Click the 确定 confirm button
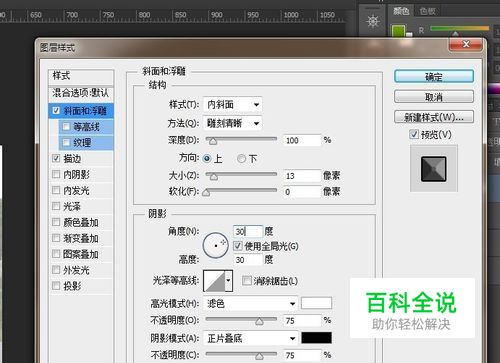Viewport: 500px width, 363px height. pyautogui.click(x=434, y=77)
